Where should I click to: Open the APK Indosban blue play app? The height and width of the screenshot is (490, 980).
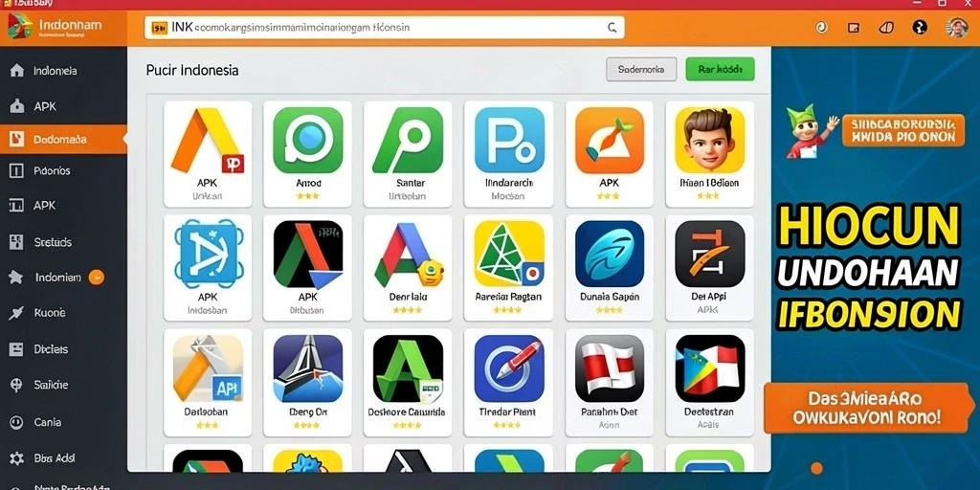click(208, 268)
